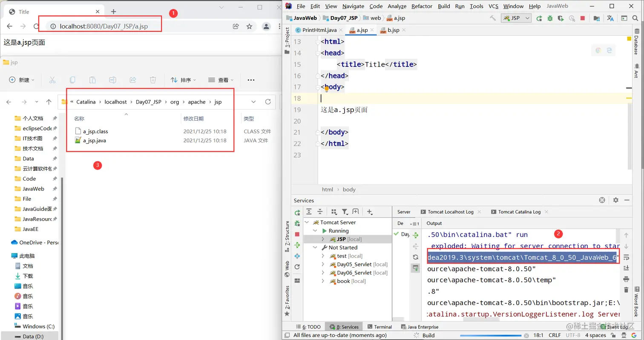The image size is (644, 340).
Task: Refresh the Explorer folder view
Action: click(268, 102)
